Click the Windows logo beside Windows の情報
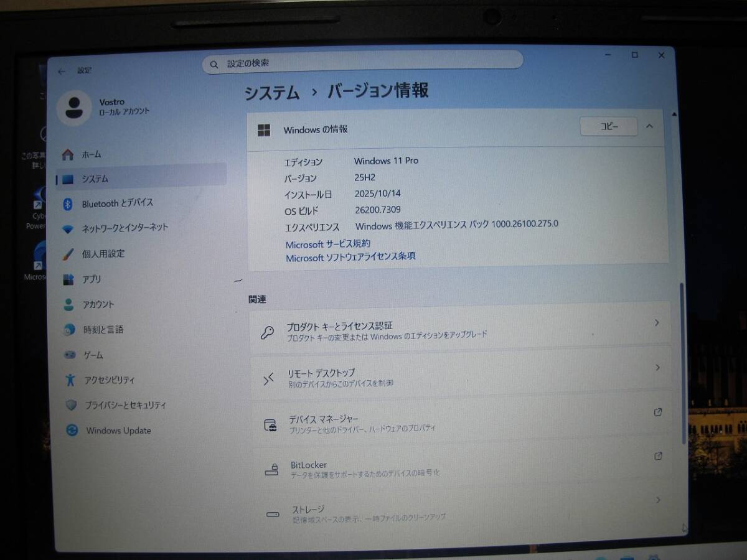Viewport: 747px width, 560px height. pyautogui.click(x=264, y=130)
